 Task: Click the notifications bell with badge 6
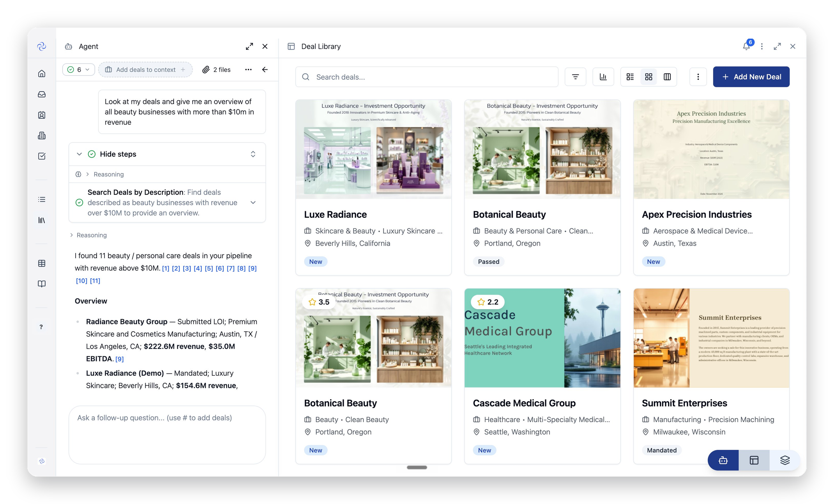coord(747,46)
